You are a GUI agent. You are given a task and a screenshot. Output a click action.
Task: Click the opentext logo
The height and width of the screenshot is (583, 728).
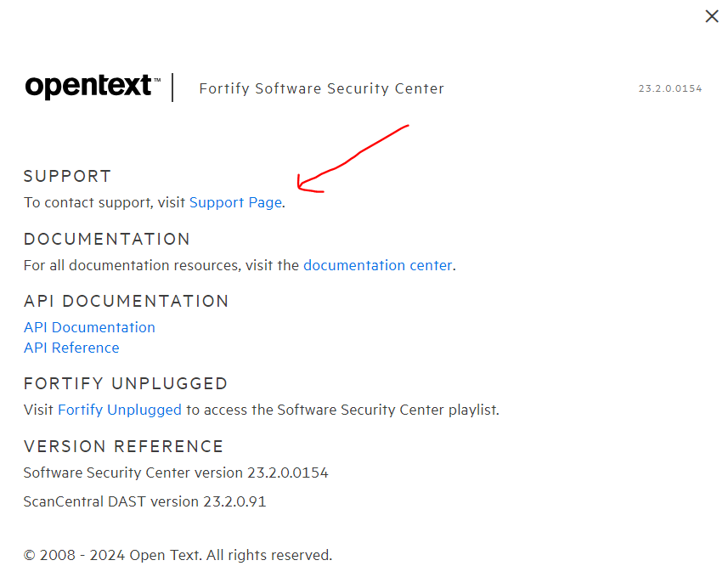tap(88, 87)
